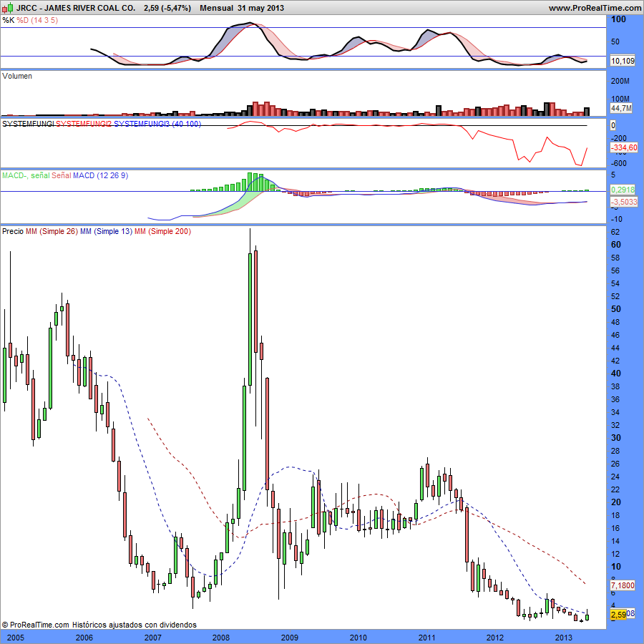This screenshot has width=644, height=644.
Task: Click the 7,1800 moving average value box
Action: [623, 585]
